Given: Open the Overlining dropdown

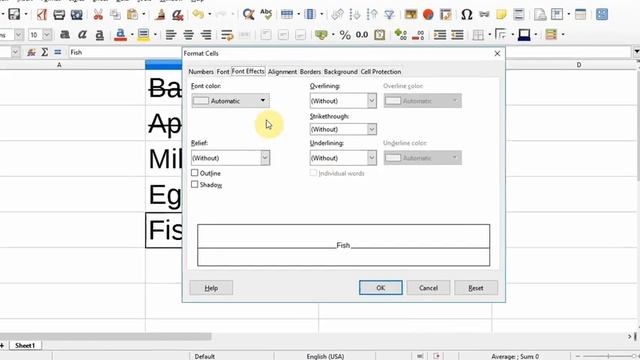Looking at the screenshot, I should click(343, 101).
